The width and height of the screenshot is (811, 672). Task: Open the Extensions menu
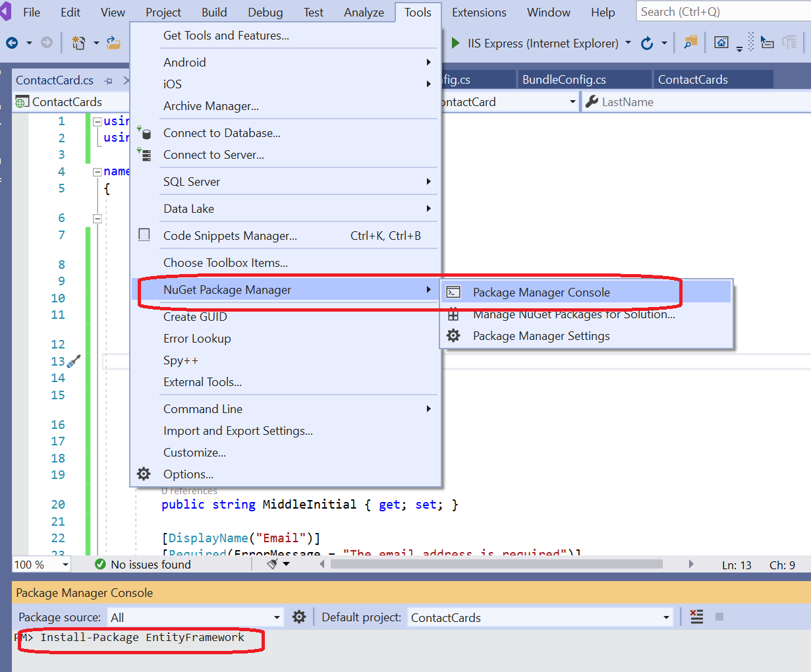click(479, 12)
